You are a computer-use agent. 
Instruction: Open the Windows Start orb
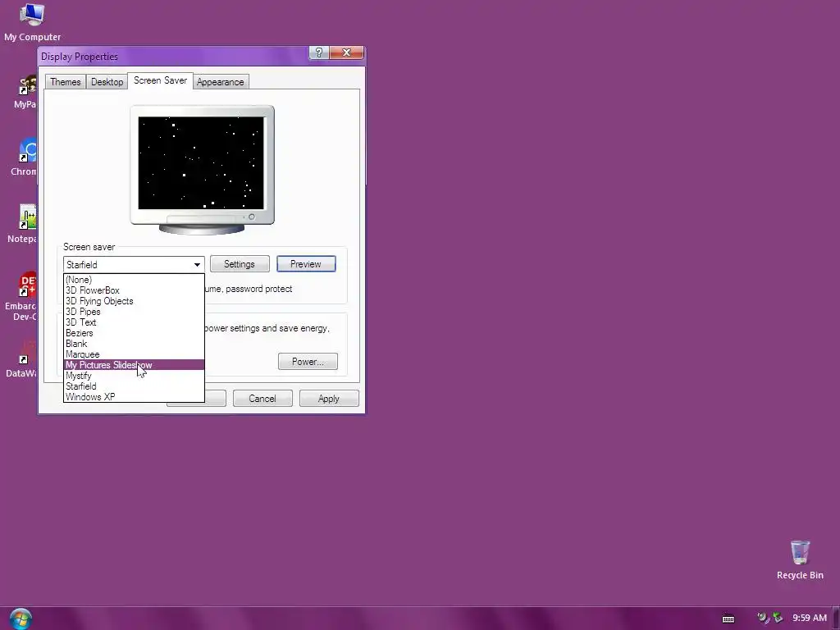21,619
